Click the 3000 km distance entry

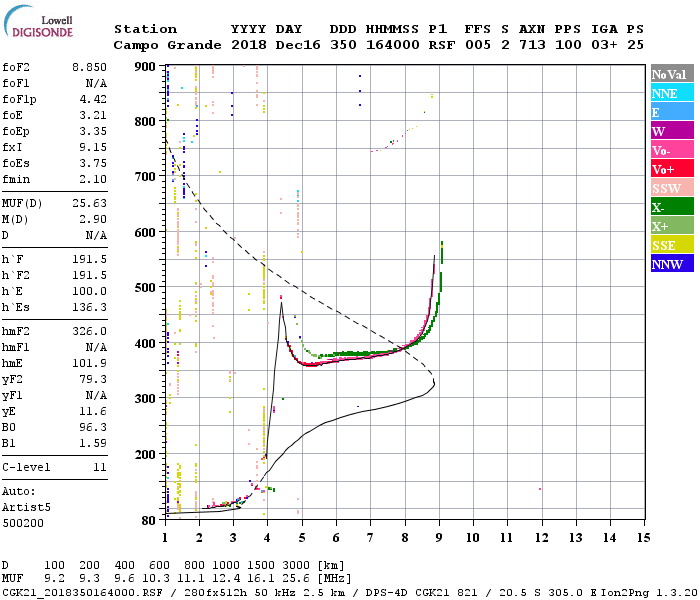coord(296,566)
